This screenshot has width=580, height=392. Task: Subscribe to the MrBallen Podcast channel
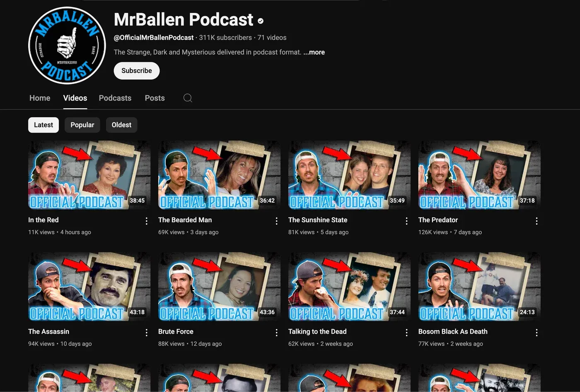pyautogui.click(x=137, y=70)
